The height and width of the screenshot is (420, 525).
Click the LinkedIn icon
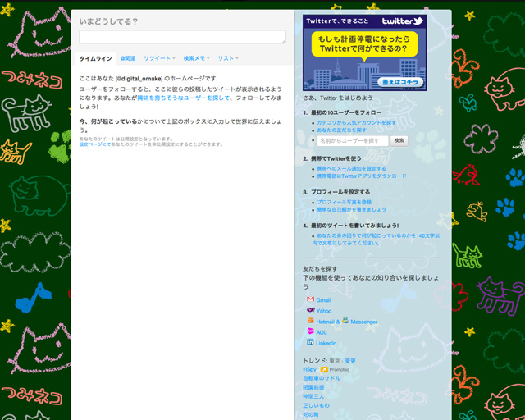click(310, 342)
